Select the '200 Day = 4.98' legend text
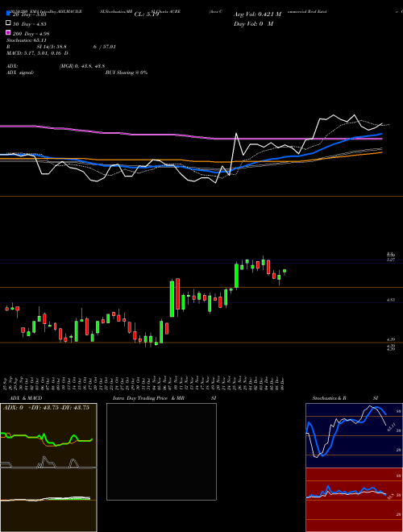 coord(31,33)
